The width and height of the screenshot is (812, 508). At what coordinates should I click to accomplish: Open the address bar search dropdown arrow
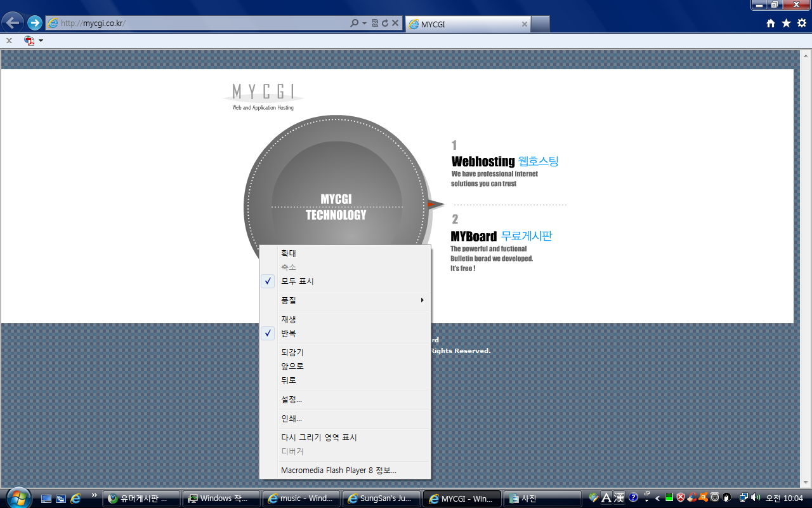(x=364, y=23)
